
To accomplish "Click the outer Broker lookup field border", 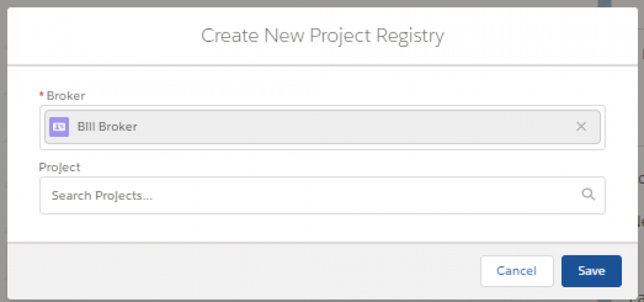I will tap(322, 146).
